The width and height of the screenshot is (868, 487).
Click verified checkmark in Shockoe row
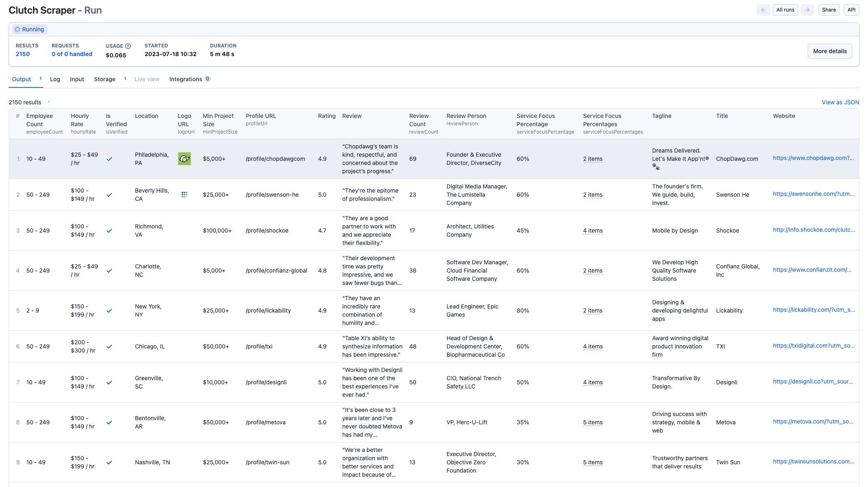[x=109, y=231]
